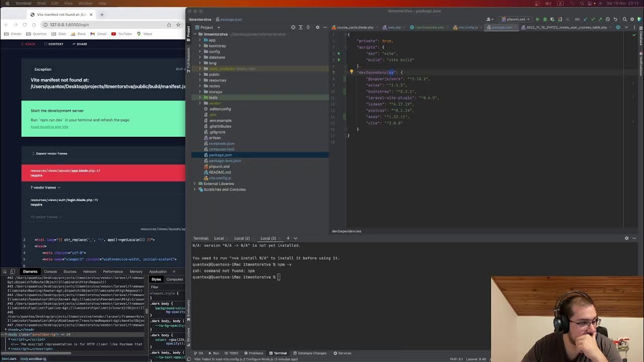
Task: Open the Project view mode dropdown
Action: 210,27
